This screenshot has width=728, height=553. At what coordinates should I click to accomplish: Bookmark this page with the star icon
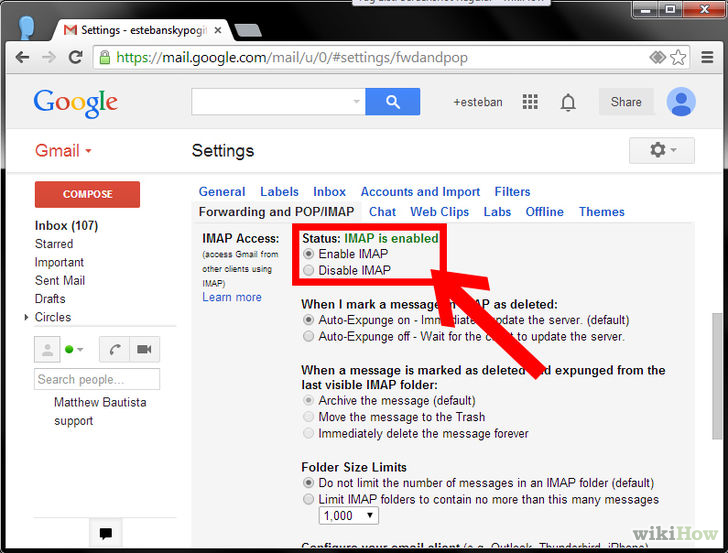[x=678, y=58]
